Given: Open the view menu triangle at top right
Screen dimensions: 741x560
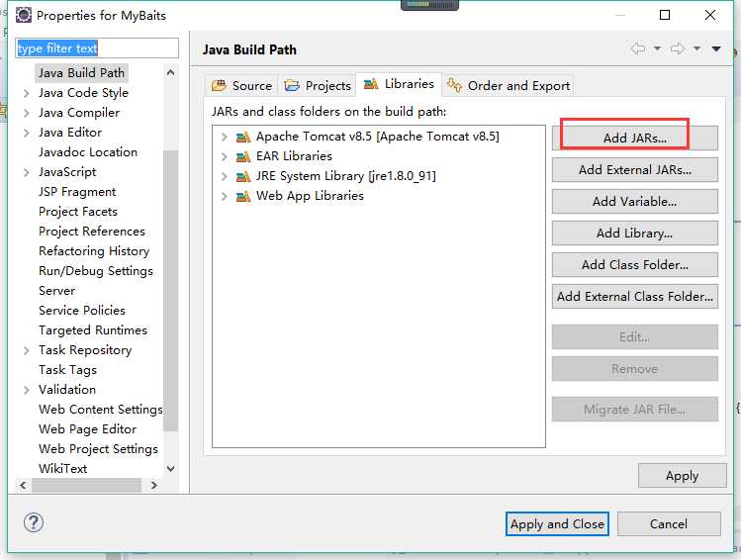Looking at the screenshot, I should point(716,48).
